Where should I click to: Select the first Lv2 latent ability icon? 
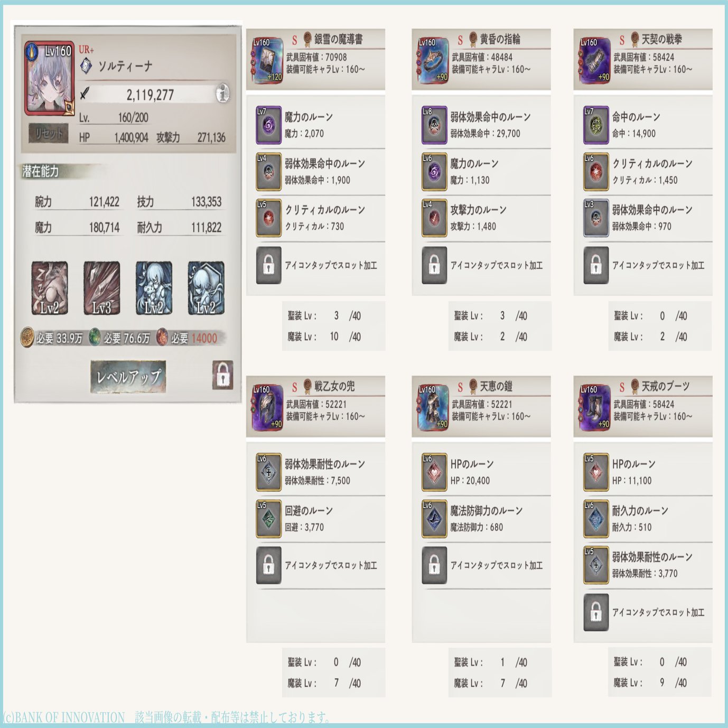pyautogui.click(x=49, y=288)
